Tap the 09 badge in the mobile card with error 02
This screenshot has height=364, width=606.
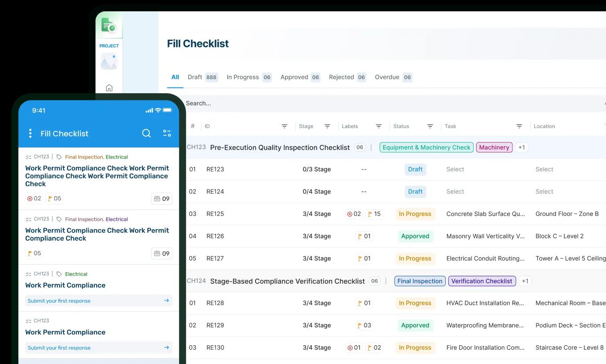(162, 199)
